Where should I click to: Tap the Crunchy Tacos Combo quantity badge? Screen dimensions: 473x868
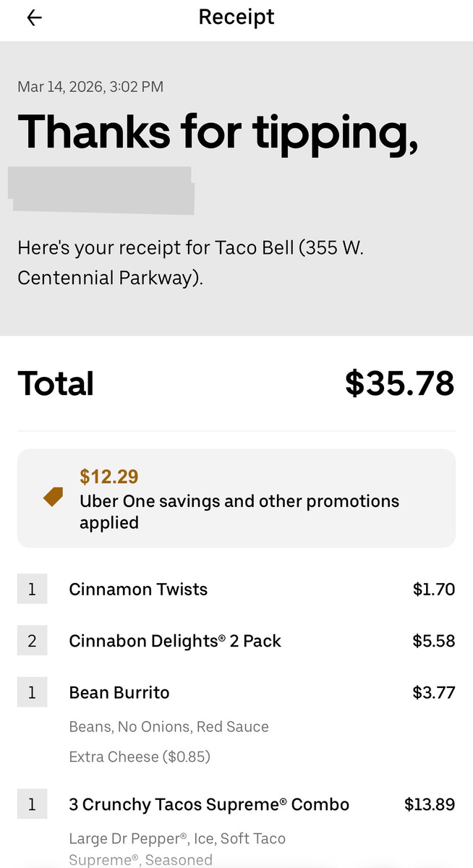coord(32,804)
